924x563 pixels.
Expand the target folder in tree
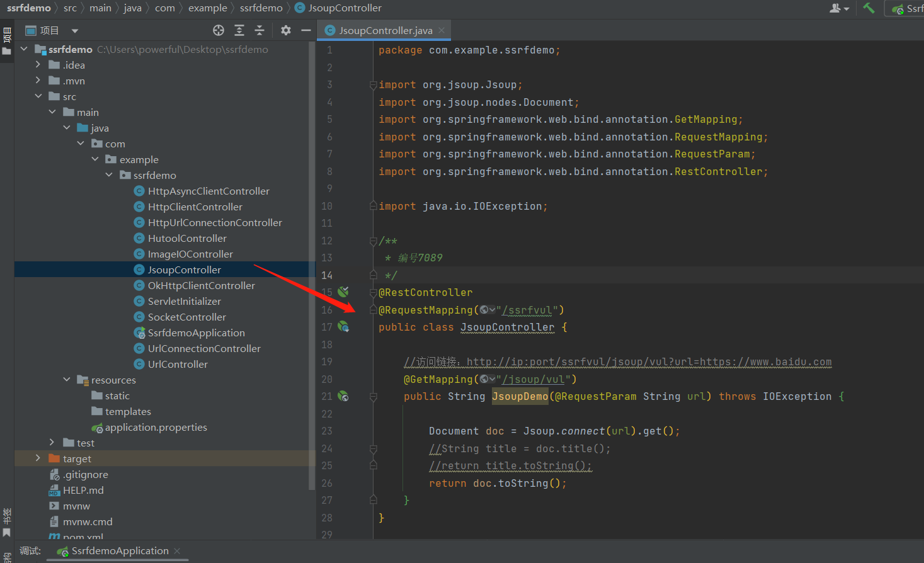point(38,458)
